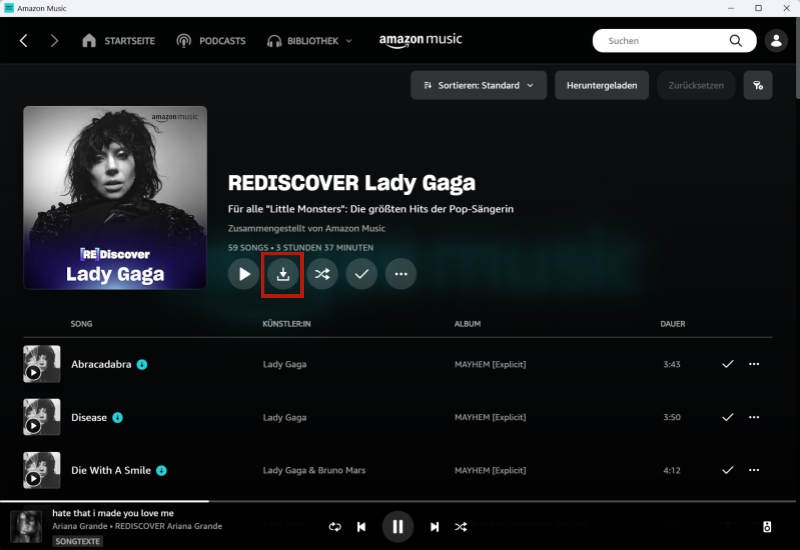The width and height of the screenshot is (800, 550).
Task: Select the Abracadabra song title
Action: pos(101,364)
